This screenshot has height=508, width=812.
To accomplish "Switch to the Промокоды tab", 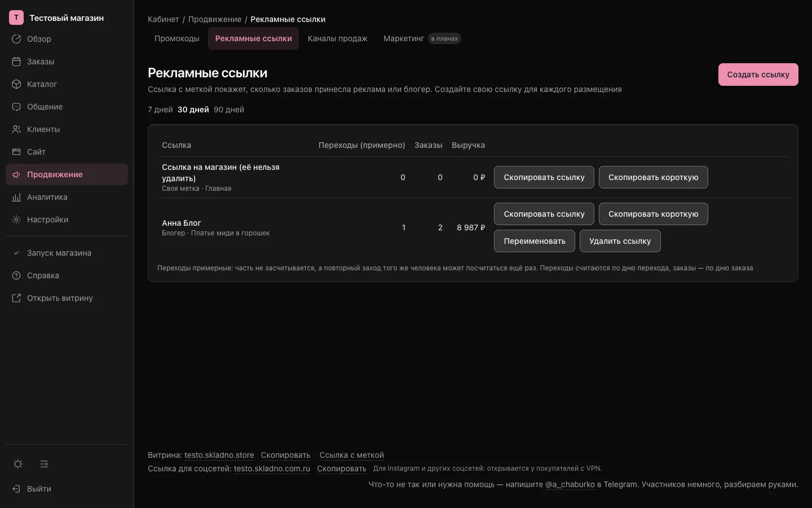I will pyautogui.click(x=177, y=38).
